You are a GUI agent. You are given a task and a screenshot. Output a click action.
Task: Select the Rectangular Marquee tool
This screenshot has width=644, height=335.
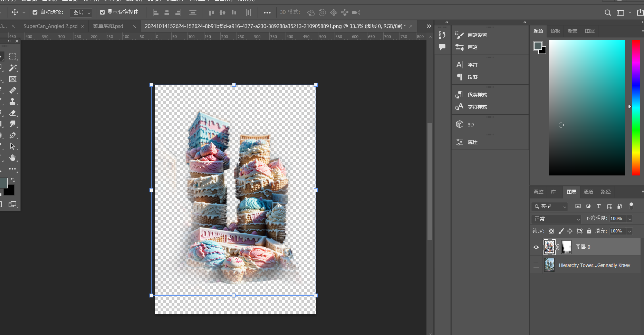(13, 57)
